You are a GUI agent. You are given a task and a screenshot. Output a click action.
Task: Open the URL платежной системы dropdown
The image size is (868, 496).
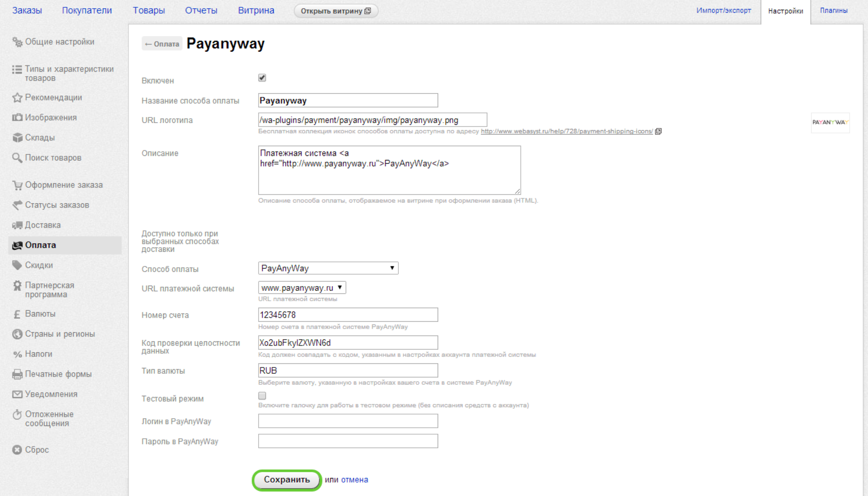click(302, 288)
